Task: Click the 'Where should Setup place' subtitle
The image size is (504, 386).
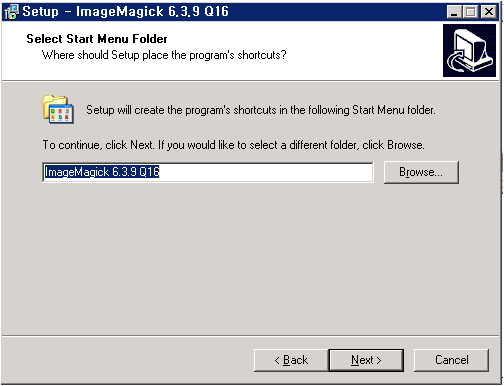Action: point(164,55)
